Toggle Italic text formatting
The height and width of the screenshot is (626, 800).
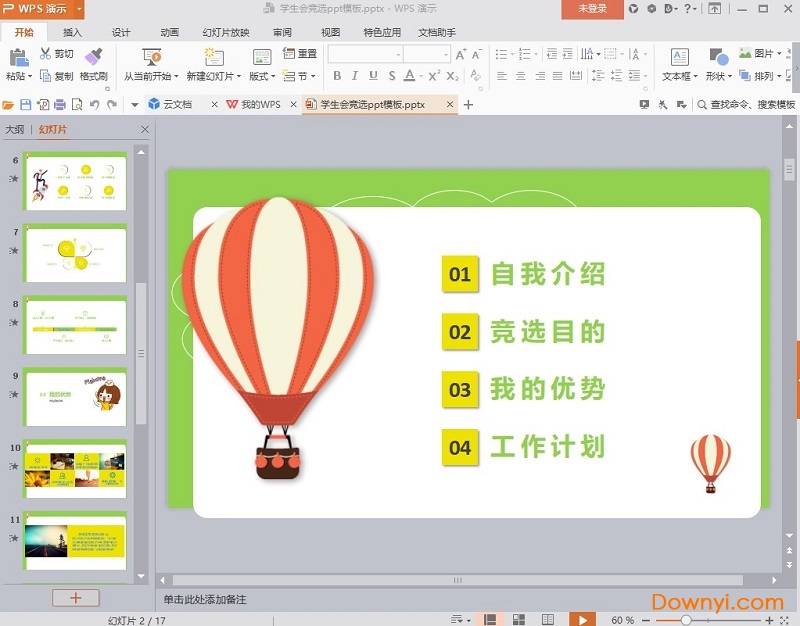tap(355, 76)
